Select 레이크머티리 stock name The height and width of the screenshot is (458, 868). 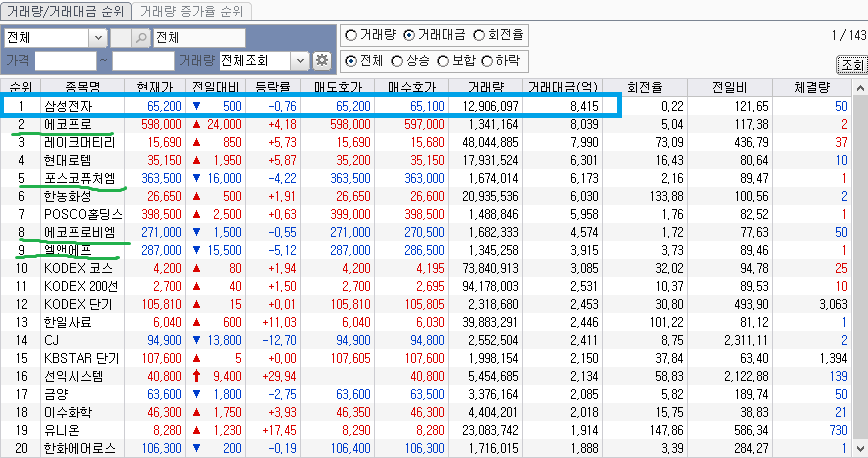point(79,142)
